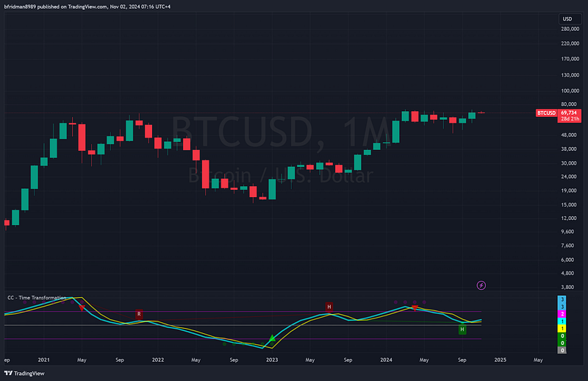Screen dimensions: 588x381
Task: Click the 2021 time axis label
Action: pos(44,360)
